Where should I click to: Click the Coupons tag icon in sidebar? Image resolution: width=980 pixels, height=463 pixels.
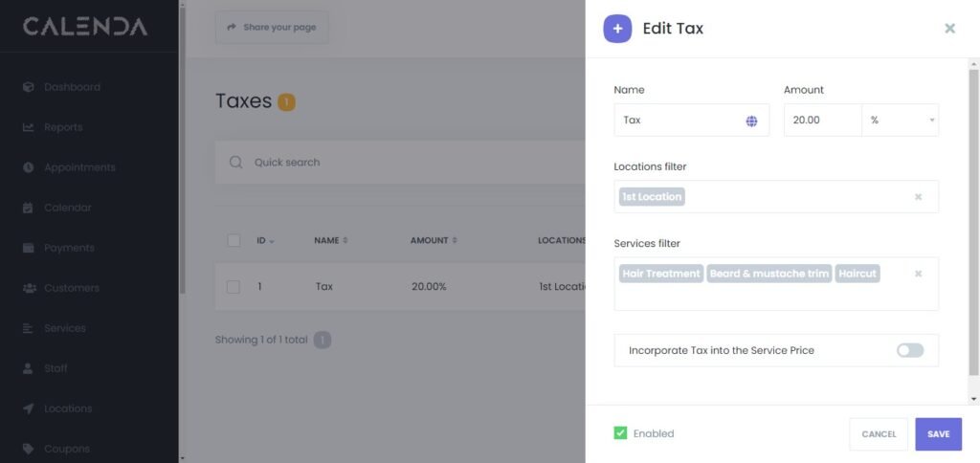(x=29, y=449)
